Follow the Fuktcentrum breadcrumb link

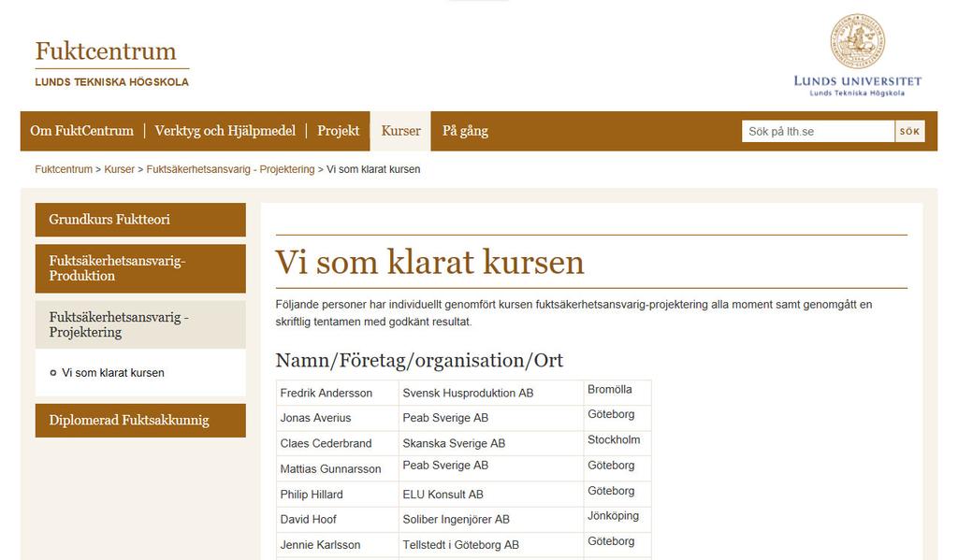point(64,169)
